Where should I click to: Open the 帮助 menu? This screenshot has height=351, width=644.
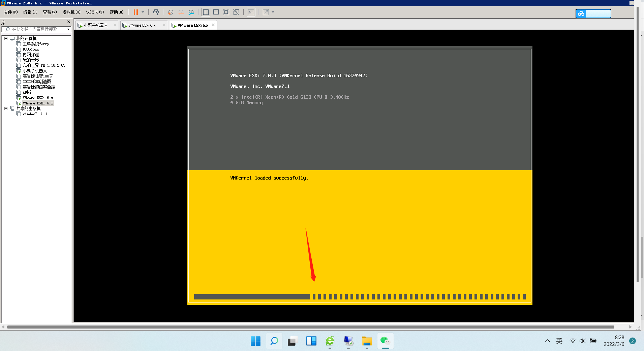pos(116,12)
